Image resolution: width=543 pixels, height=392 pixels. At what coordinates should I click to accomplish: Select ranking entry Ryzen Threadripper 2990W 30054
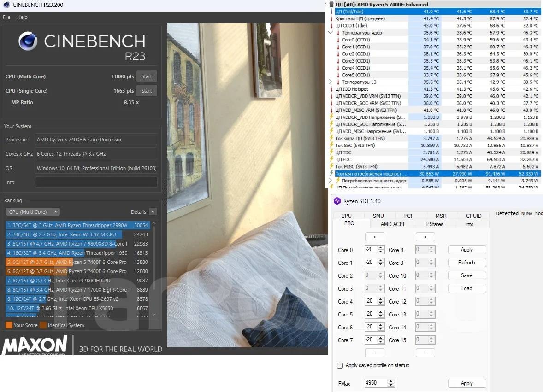[78, 225]
